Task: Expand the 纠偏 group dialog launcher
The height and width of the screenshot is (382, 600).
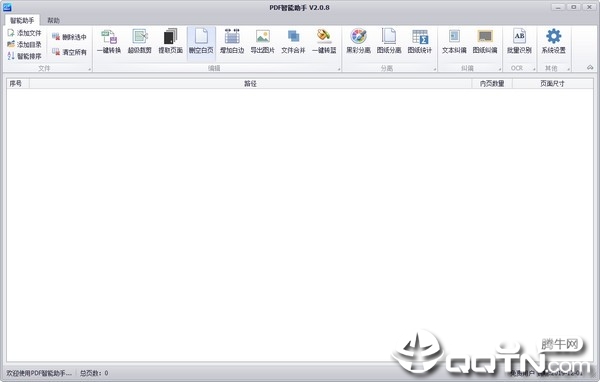Action: tap(500, 69)
